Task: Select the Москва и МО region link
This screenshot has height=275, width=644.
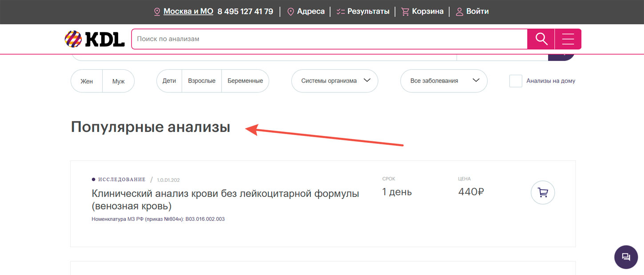Action: pos(188,12)
